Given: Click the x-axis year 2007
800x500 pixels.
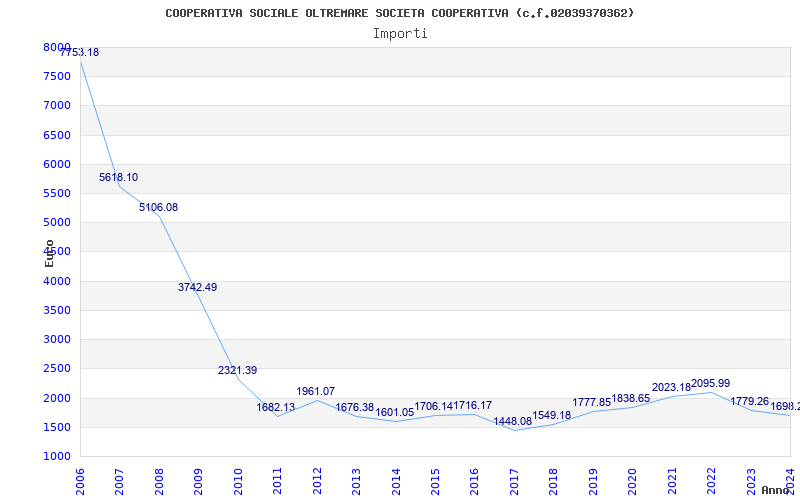Looking at the screenshot, I should (x=119, y=482).
